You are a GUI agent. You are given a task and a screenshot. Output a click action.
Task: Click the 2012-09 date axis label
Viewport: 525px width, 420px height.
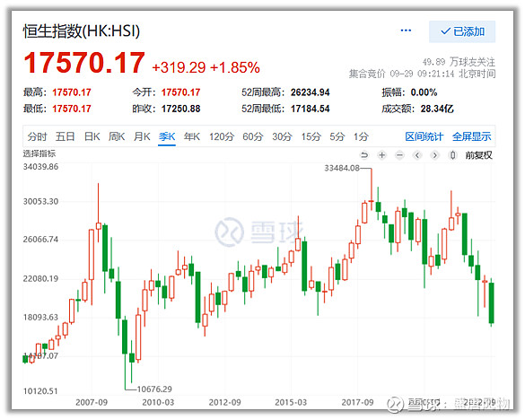(x=224, y=402)
